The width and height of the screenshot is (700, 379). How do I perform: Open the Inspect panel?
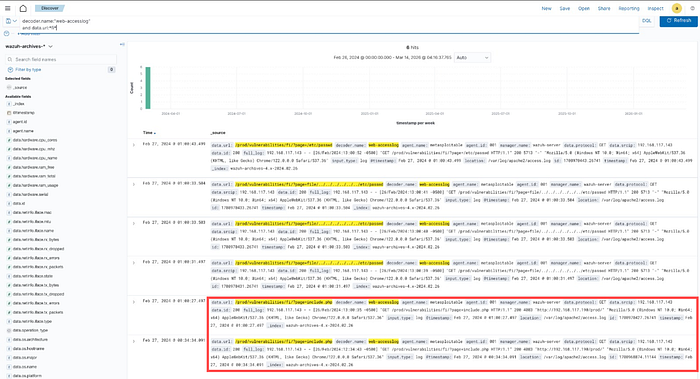point(655,8)
